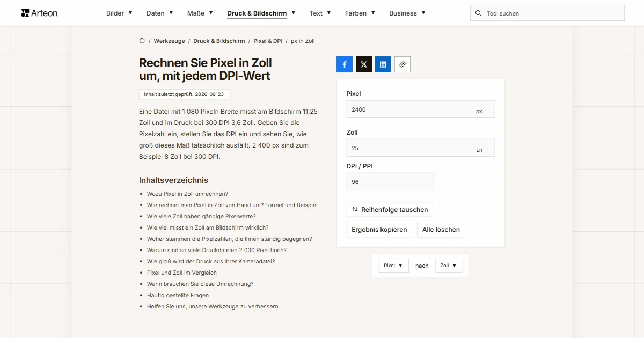This screenshot has width=644, height=338.
Task: Click the Pixel input field
Action: (x=421, y=109)
